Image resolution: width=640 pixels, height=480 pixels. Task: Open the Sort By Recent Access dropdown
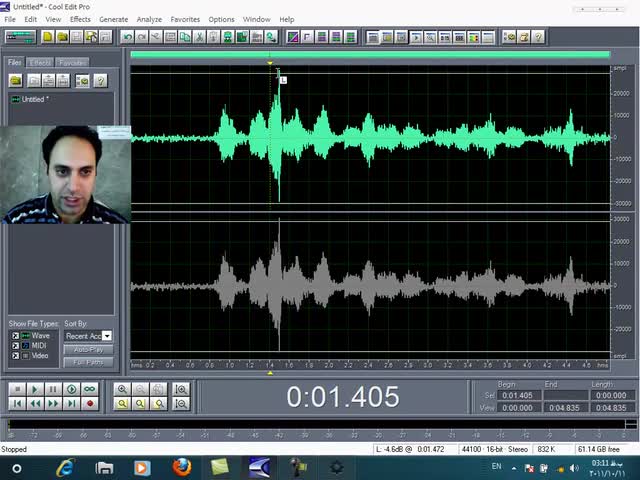(107, 336)
